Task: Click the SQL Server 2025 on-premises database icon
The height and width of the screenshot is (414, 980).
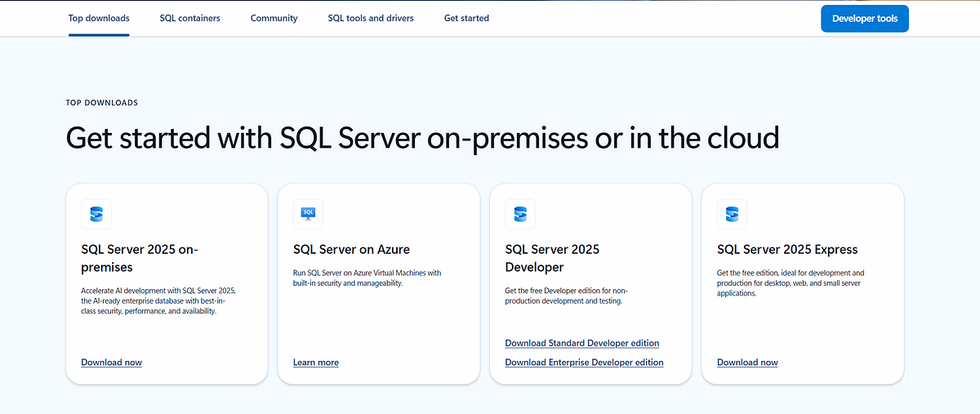Action: coord(96,214)
